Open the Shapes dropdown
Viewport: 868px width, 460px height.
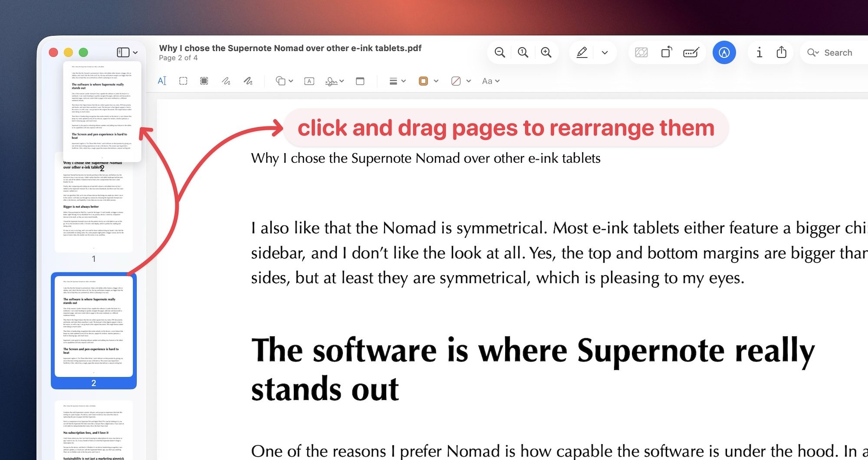point(284,81)
